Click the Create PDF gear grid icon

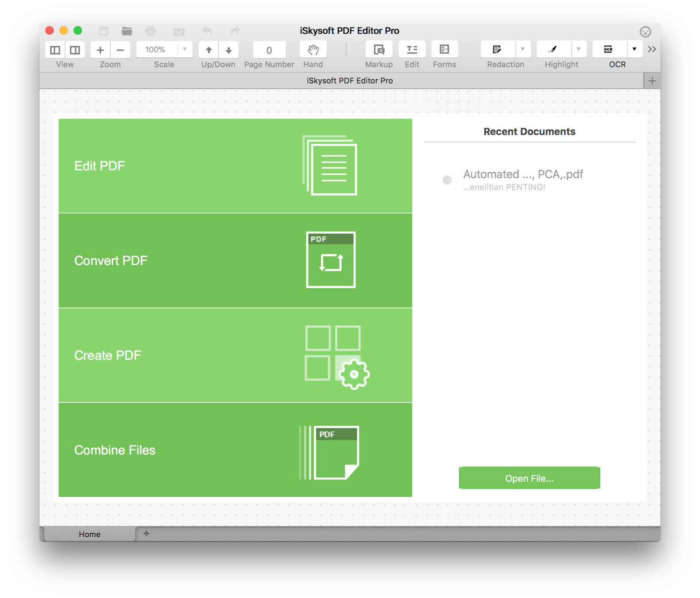337,357
